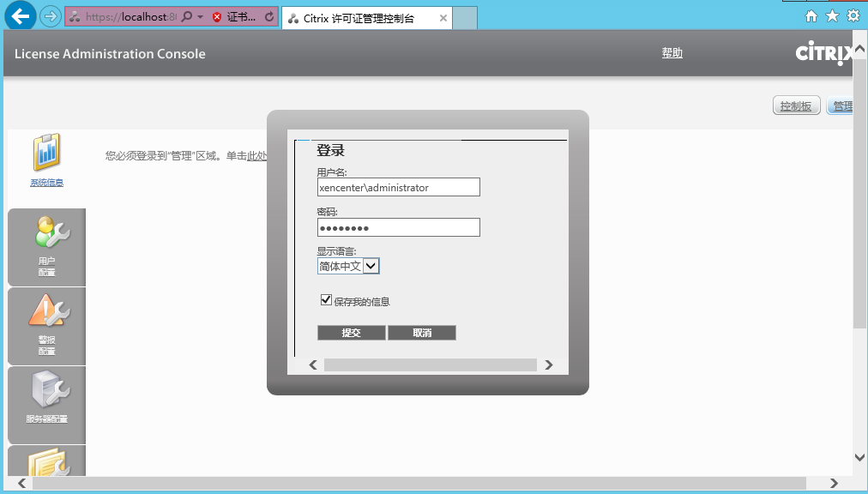Click the login dialog horizontal scrollbar track
The height and width of the screenshot is (494, 868).
pos(430,364)
